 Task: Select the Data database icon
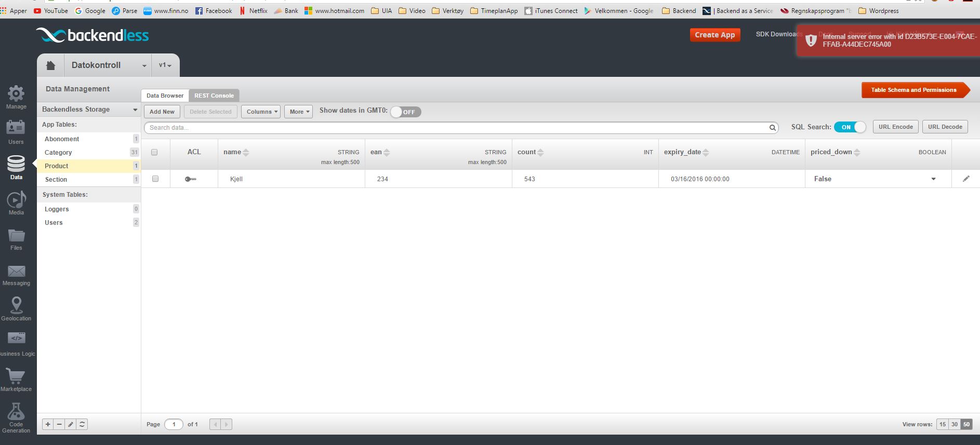click(x=16, y=164)
